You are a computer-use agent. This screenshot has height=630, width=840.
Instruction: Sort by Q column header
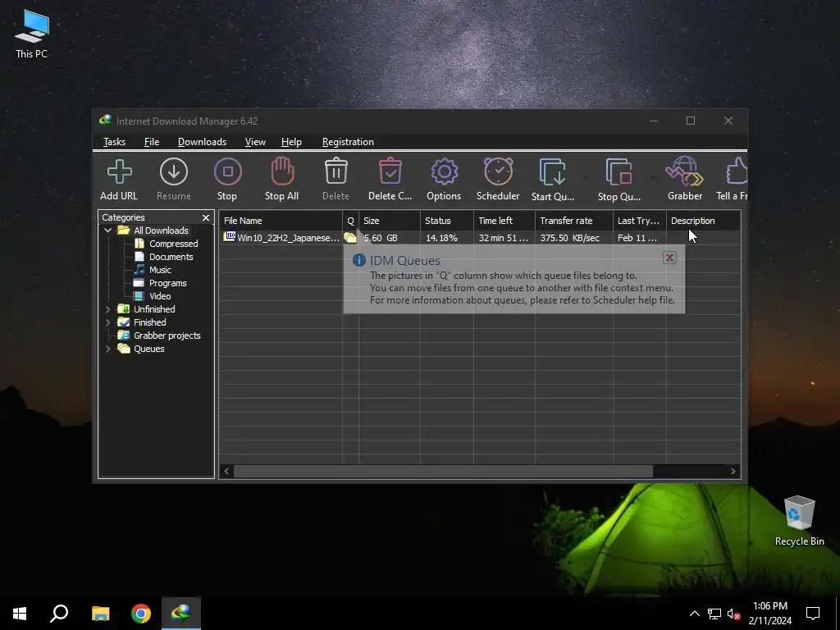pos(350,221)
